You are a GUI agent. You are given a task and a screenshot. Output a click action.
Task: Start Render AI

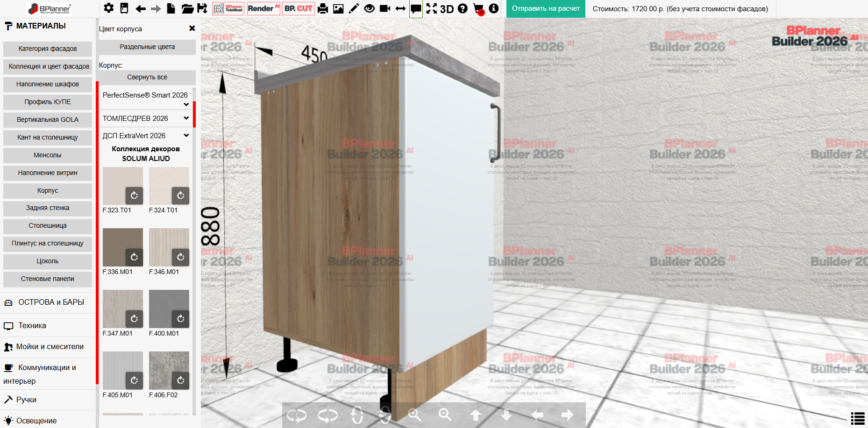click(263, 8)
